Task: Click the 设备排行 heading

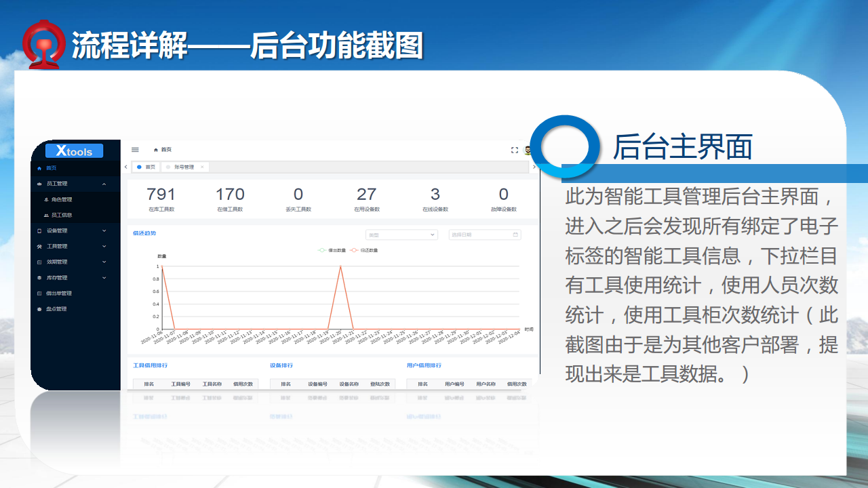Action: 281,365
